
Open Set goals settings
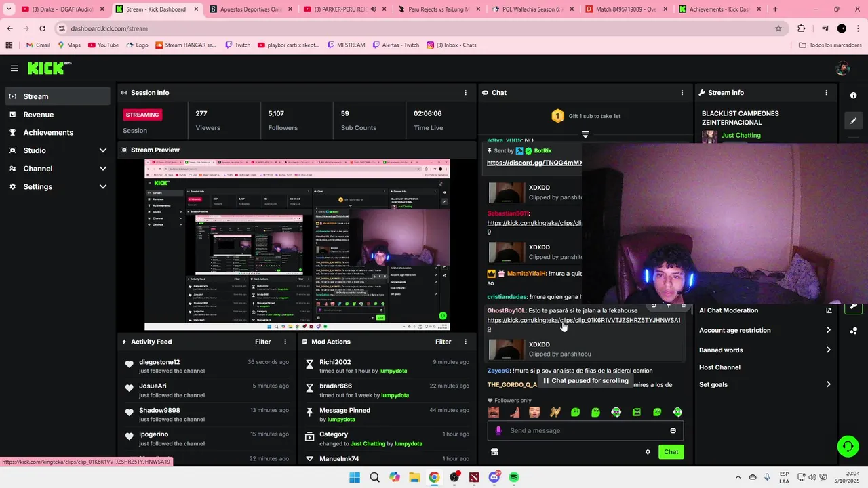[765, 384]
